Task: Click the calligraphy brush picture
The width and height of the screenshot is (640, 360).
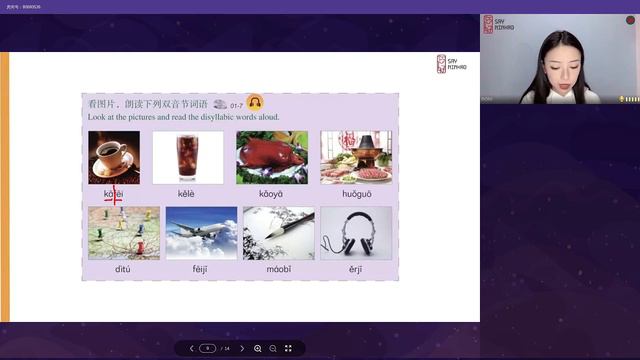Action: point(279,233)
